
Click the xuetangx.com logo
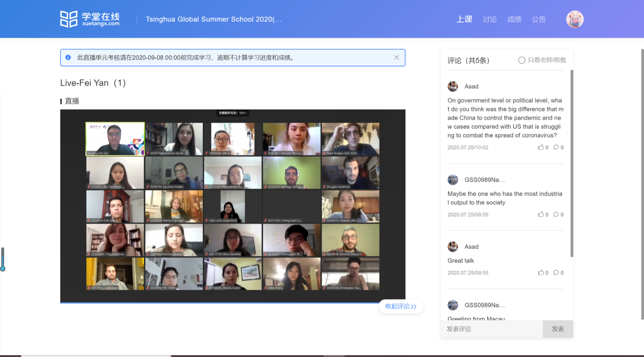tap(90, 19)
